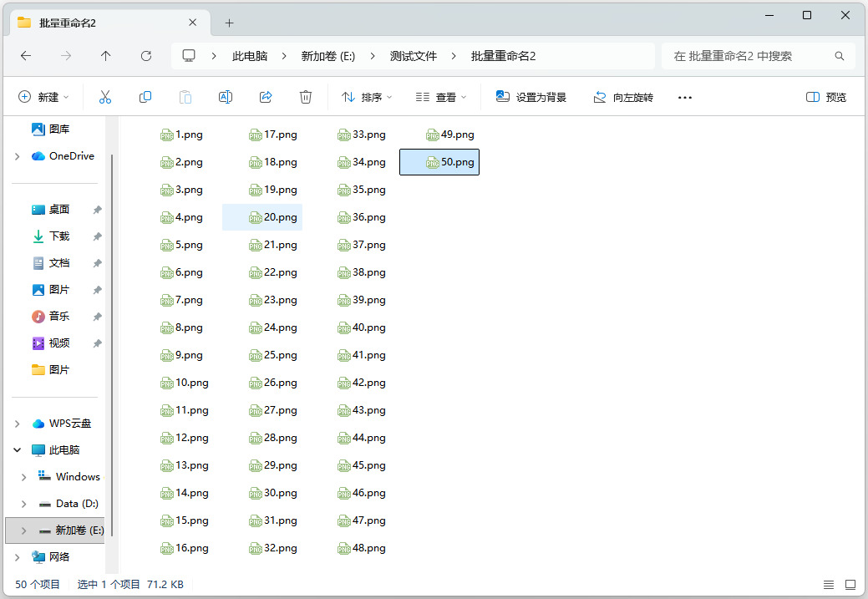
Task: Select Data (D:) in the sidebar
Action: (69, 504)
